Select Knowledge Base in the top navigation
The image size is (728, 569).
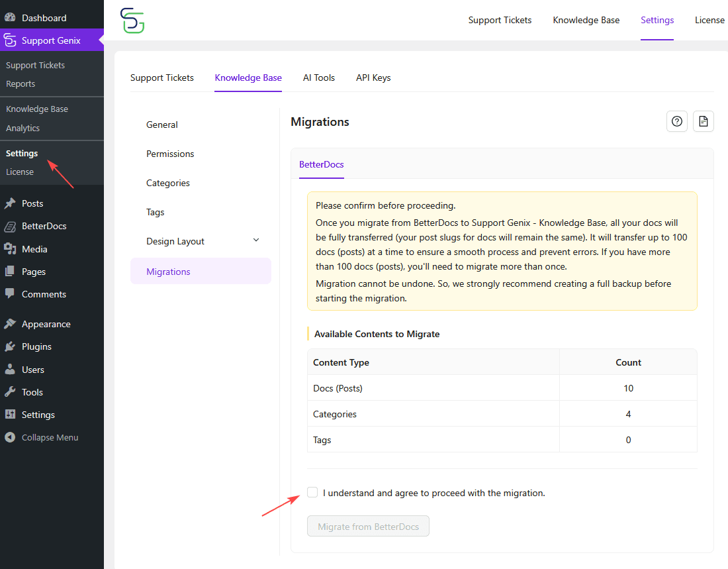pyautogui.click(x=586, y=20)
